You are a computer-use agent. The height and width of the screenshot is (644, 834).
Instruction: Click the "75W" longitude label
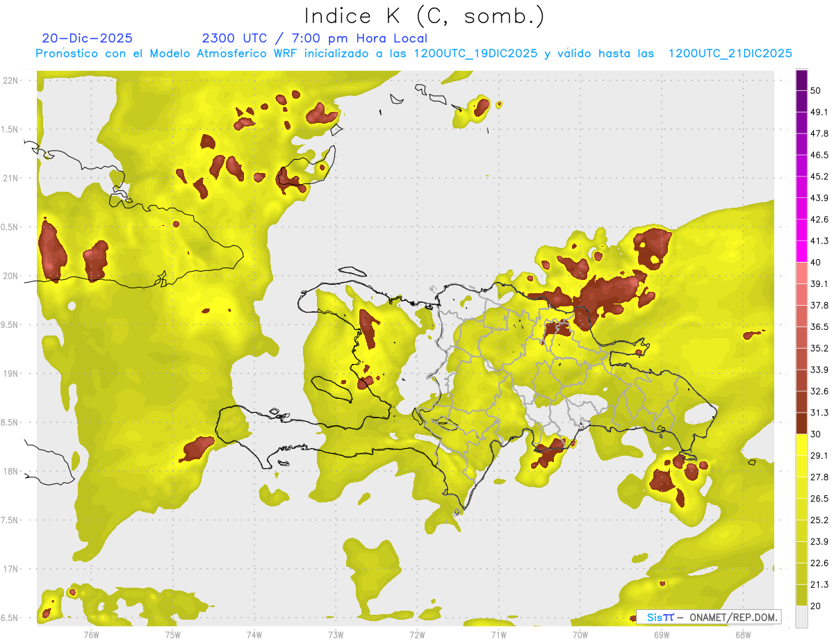172,634
